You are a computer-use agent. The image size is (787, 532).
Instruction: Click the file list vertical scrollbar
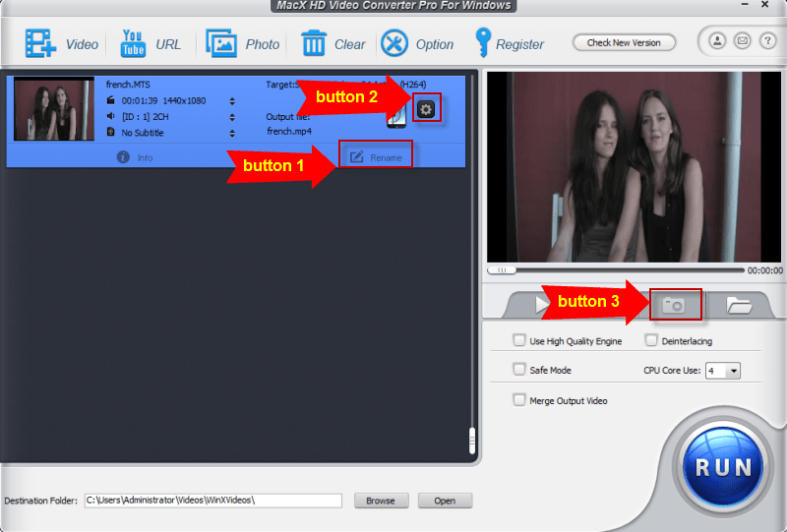472,441
